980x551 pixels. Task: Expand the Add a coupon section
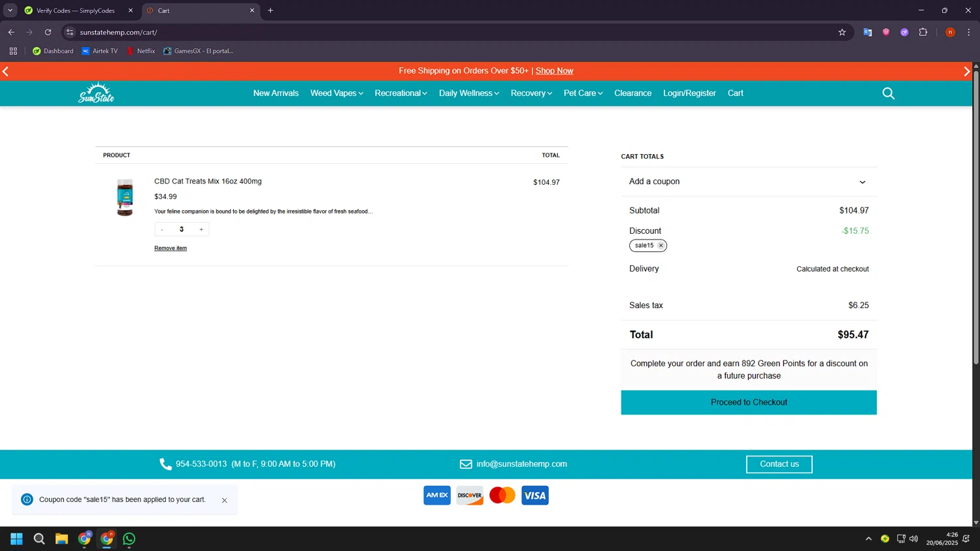pyautogui.click(x=749, y=181)
